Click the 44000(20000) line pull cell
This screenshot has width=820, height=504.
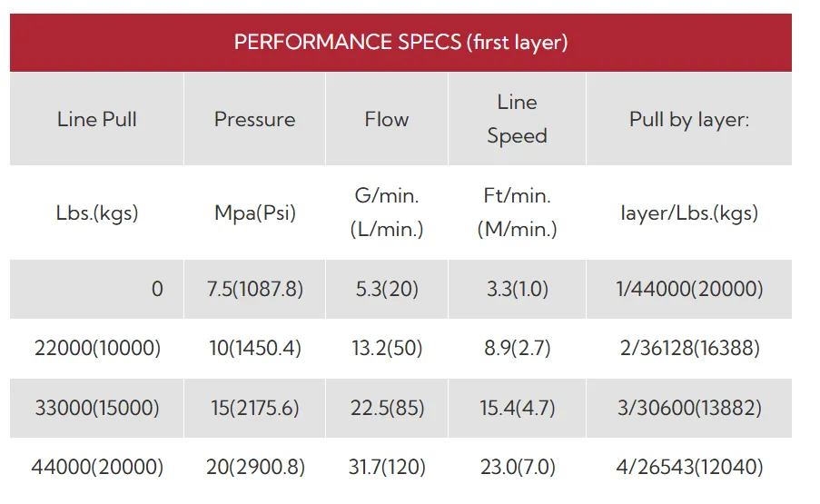coord(97,467)
